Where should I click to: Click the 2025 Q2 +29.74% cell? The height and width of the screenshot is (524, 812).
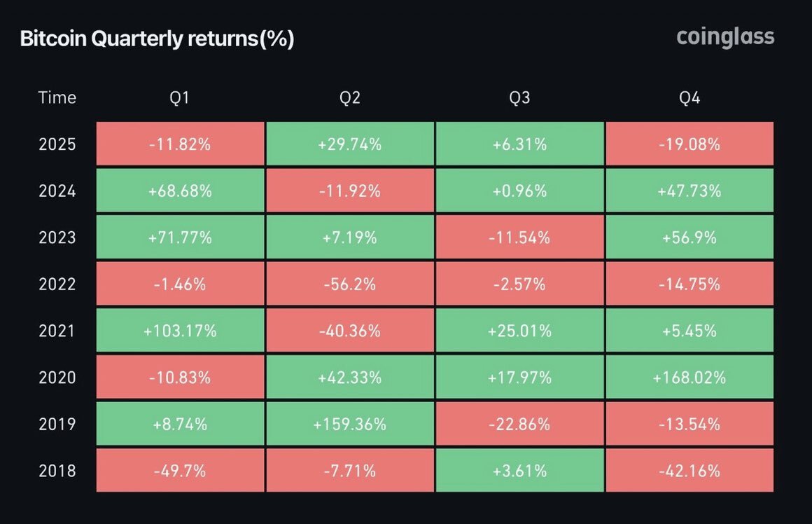tap(350, 144)
